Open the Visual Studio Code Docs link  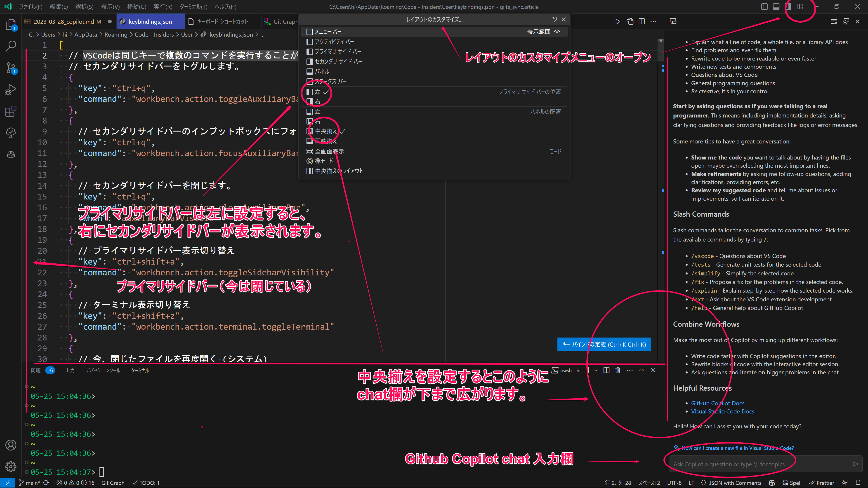(722, 411)
